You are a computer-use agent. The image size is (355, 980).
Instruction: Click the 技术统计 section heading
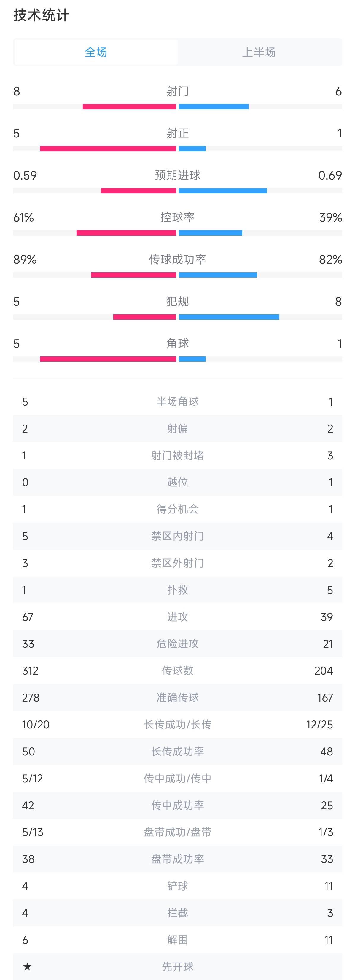coord(42,16)
